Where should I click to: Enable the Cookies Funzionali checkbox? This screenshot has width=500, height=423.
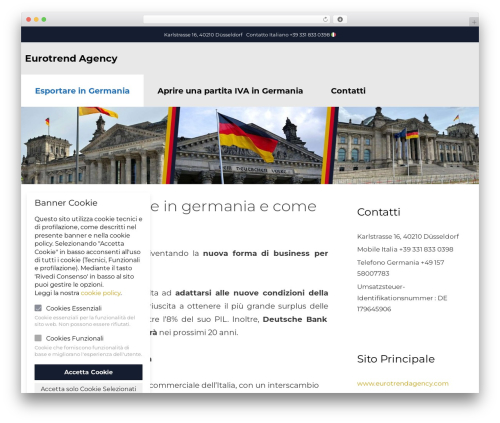(x=38, y=338)
